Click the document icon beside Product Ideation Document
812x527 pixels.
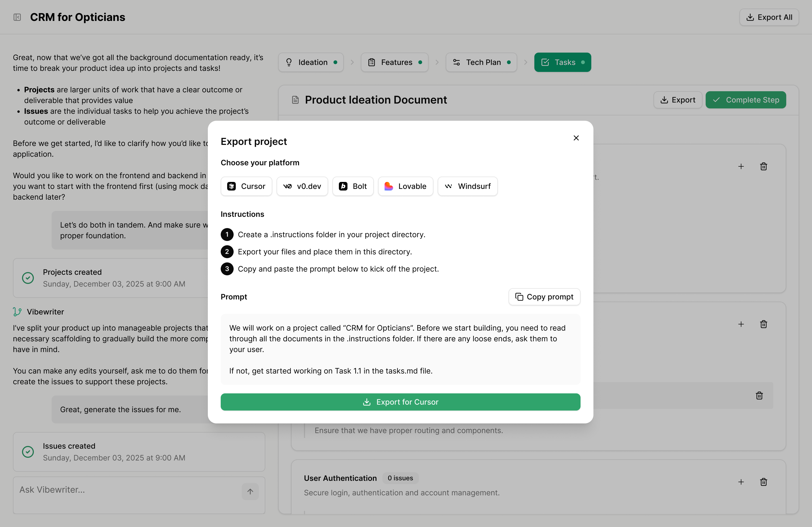tap(295, 100)
